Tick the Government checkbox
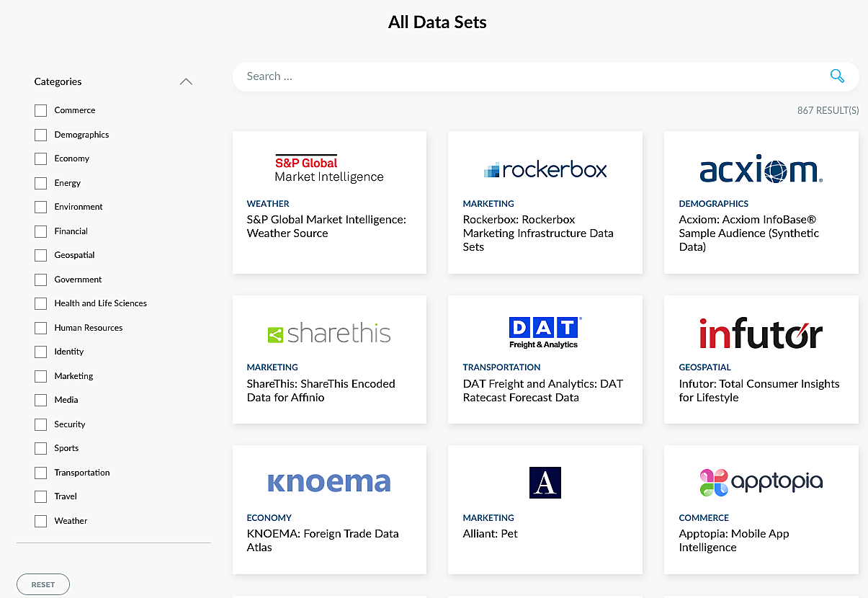Viewport: 868px width, 598px height. pyautogui.click(x=40, y=280)
